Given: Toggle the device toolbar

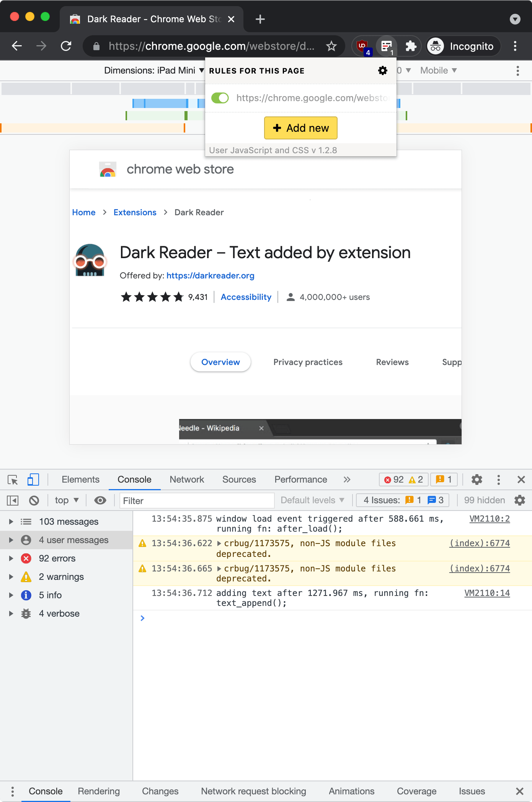Looking at the screenshot, I should (x=33, y=480).
